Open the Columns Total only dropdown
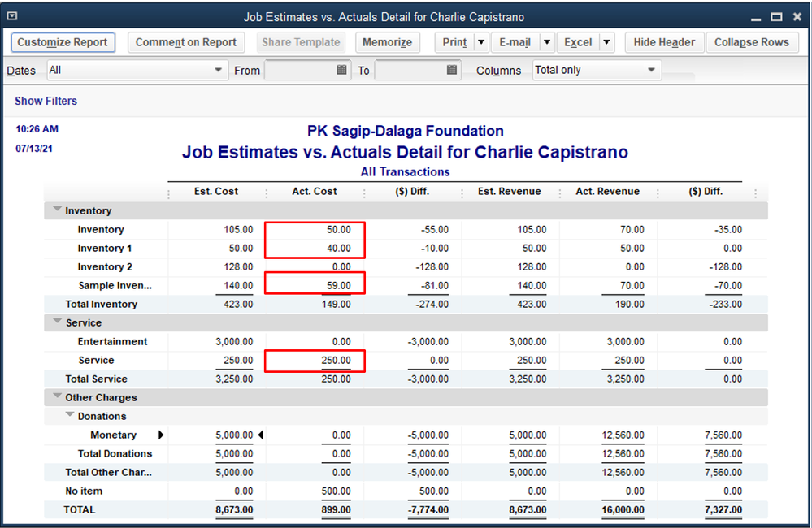This screenshot has height=528, width=812. coord(597,70)
